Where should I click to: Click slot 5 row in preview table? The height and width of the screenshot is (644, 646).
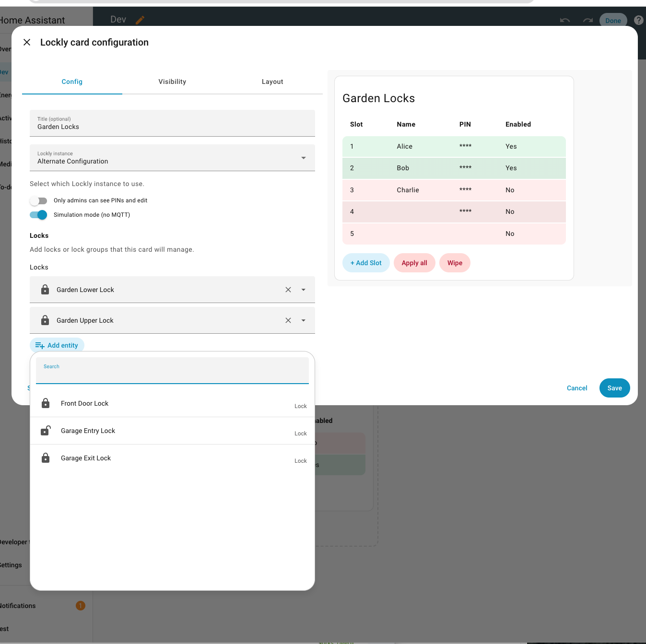454,234
